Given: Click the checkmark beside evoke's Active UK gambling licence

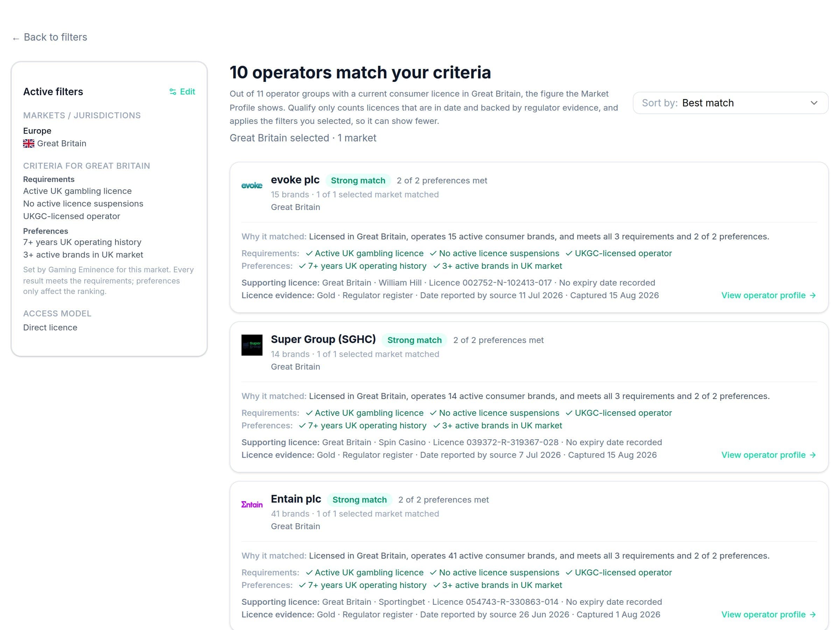Looking at the screenshot, I should click(x=309, y=253).
